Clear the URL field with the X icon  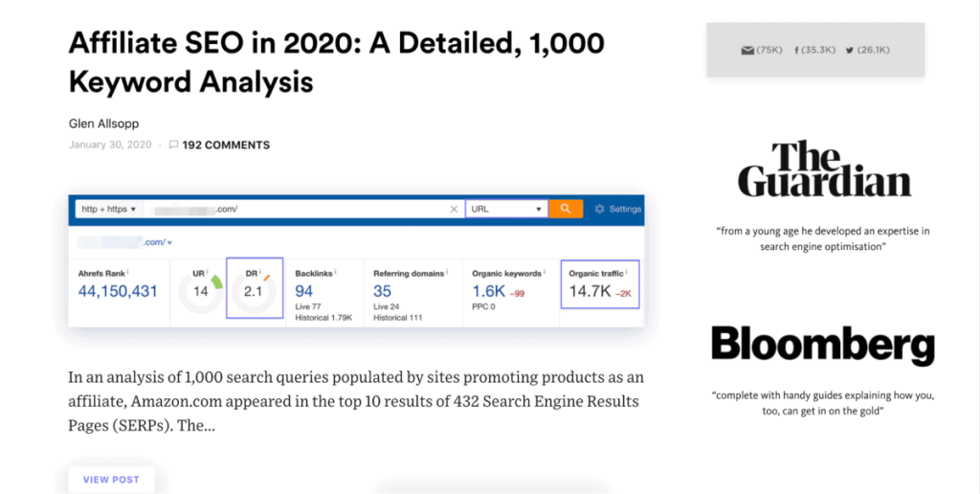click(x=454, y=209)
